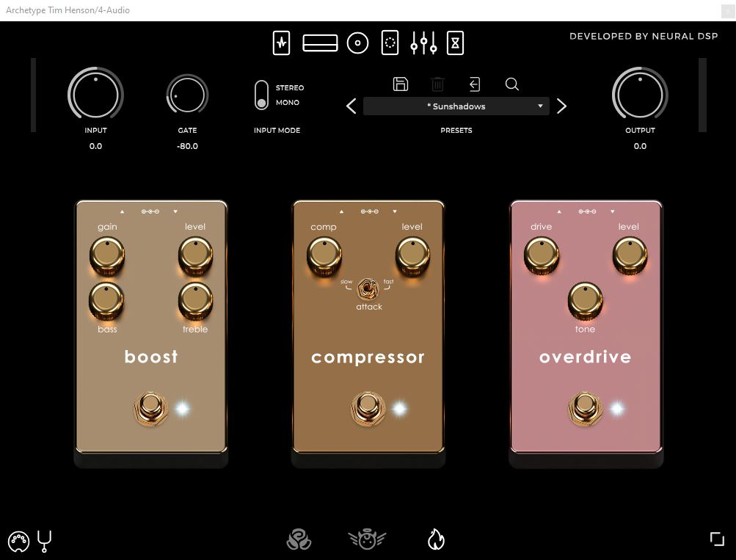Open the tuner fork icon
Image resolution: width=736 pixels, height=560 pixels.
[44, 541]
